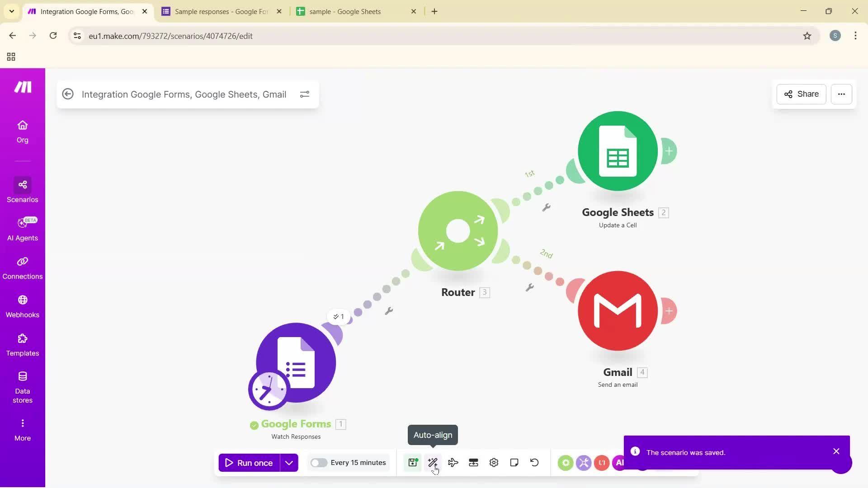The width and height of the screenshot is (868, 488).
Task: Click the AI button near the toolbar
Action: click(x=620, y=463)
